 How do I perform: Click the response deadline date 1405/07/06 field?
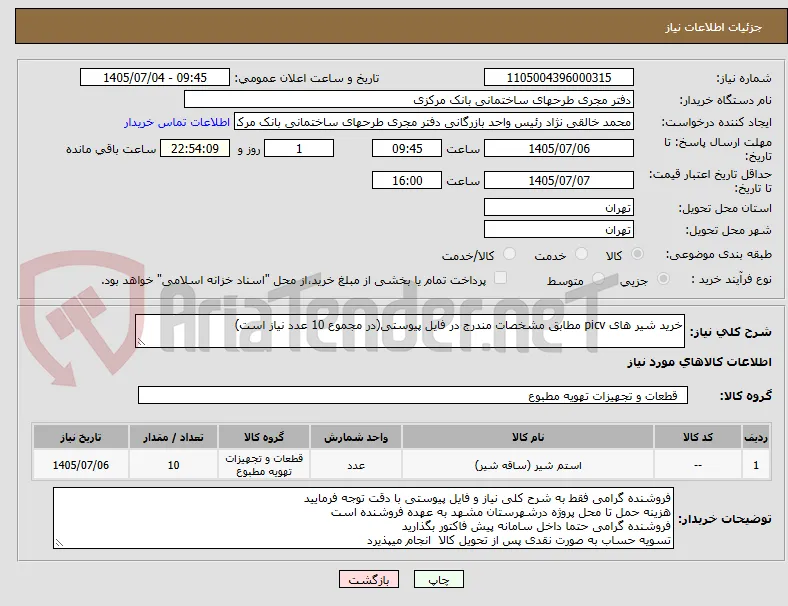[x=558, y=149]
